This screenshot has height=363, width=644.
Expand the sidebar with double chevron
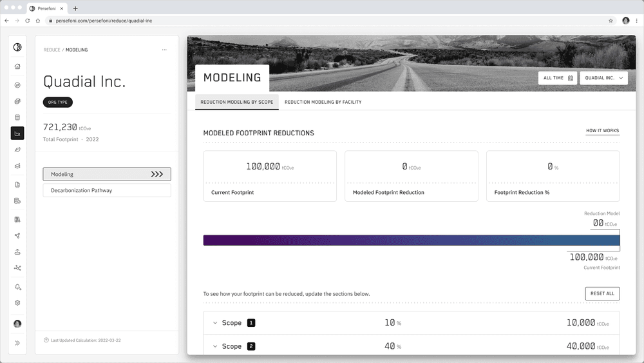pos(17,343)
